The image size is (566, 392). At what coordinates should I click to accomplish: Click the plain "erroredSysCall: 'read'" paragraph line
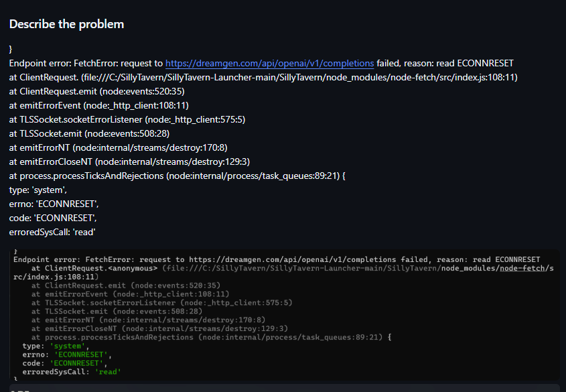point(52,232)
